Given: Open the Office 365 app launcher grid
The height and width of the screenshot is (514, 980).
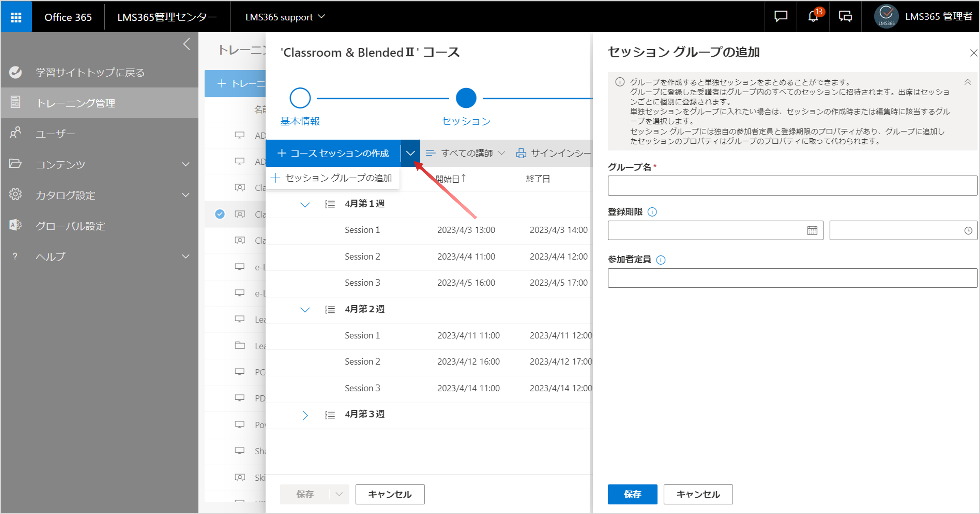Looking at the screenshot, I should [16, 17].
